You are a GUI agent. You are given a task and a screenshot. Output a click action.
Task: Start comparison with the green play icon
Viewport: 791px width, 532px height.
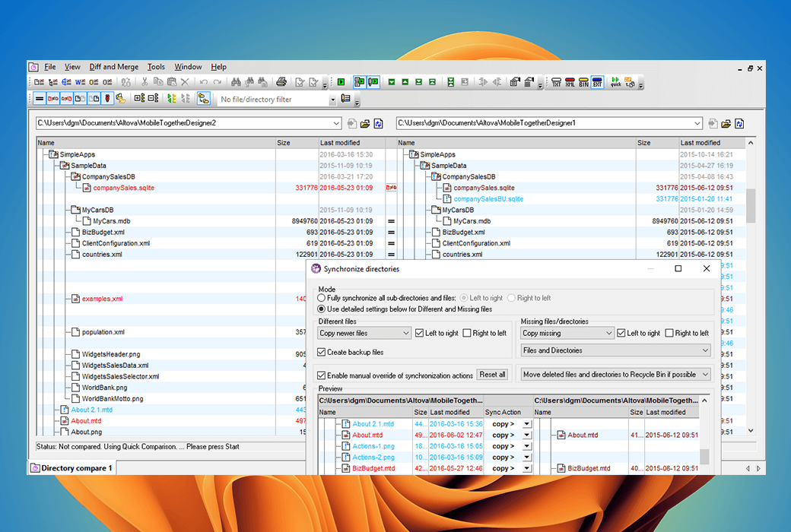pyautogui.click(x=341, y=82)
